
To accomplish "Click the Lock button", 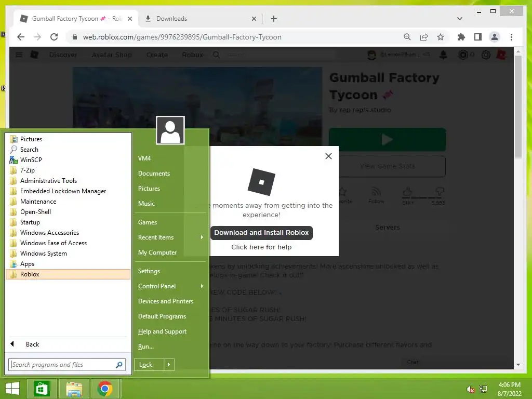I will 149,365.
